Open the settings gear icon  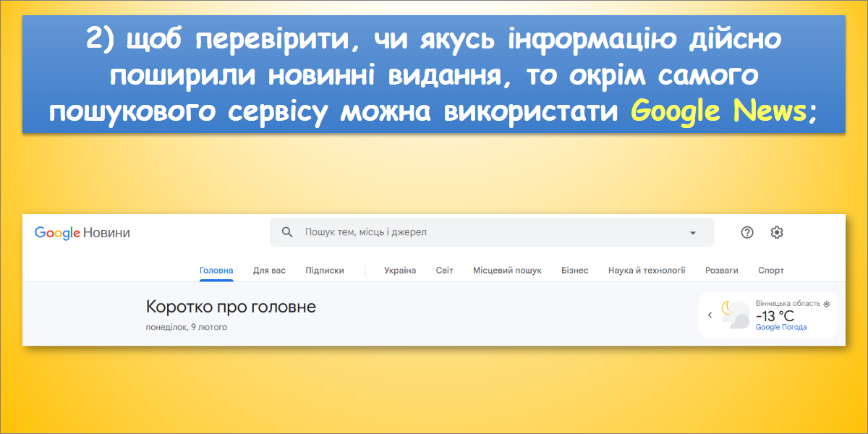click(777, 232)
